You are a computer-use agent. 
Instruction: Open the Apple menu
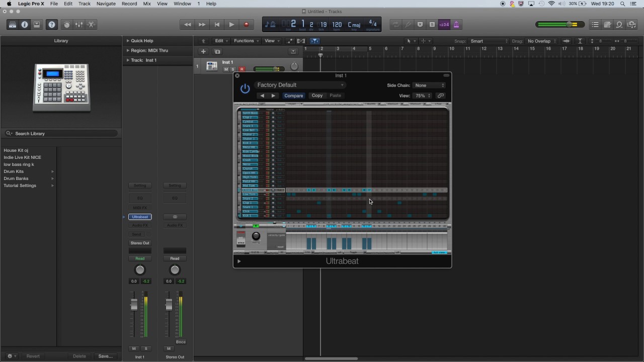tap(9, 4)
